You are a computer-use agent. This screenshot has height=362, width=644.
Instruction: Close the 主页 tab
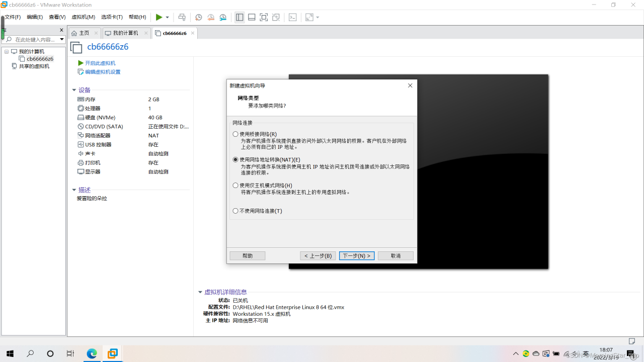pos(96,33)
